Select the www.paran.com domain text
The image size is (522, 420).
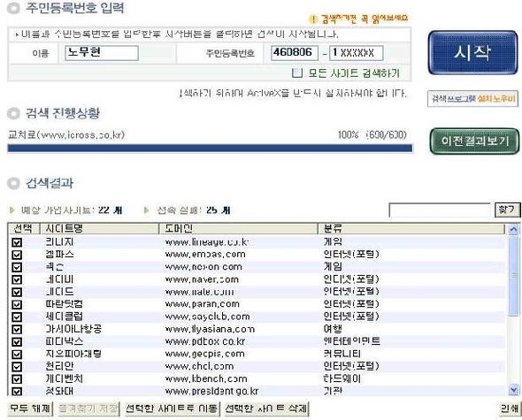click(x=202, y=304)
